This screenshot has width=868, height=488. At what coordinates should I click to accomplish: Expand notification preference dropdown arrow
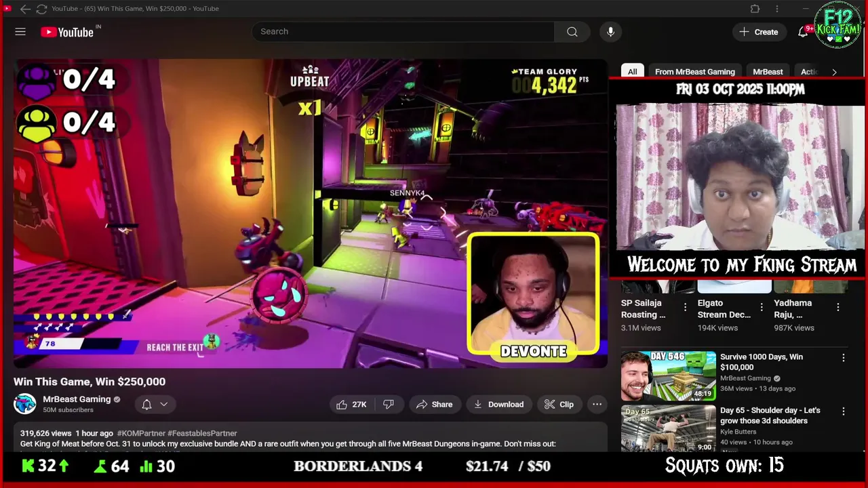click(163, 405)
